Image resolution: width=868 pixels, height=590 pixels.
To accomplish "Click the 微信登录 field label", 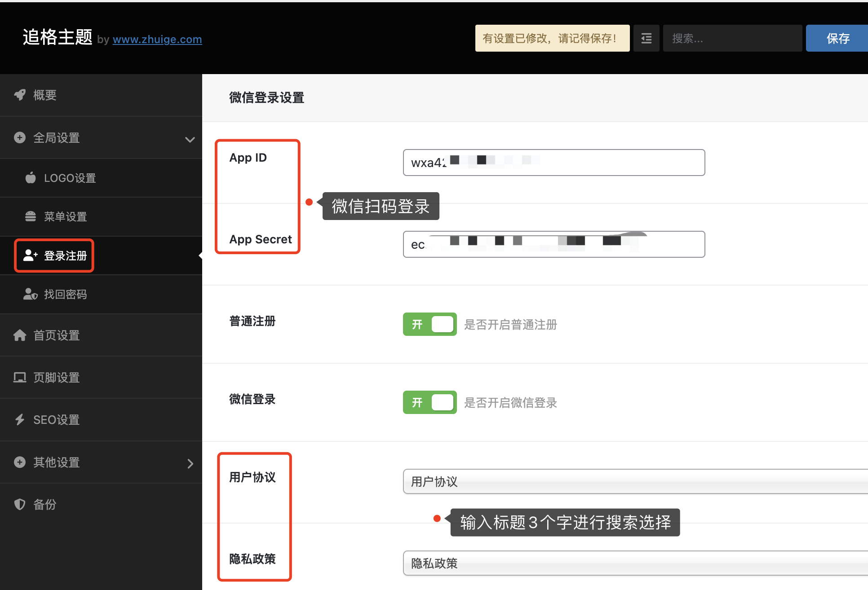I will (x=252, y=399).
